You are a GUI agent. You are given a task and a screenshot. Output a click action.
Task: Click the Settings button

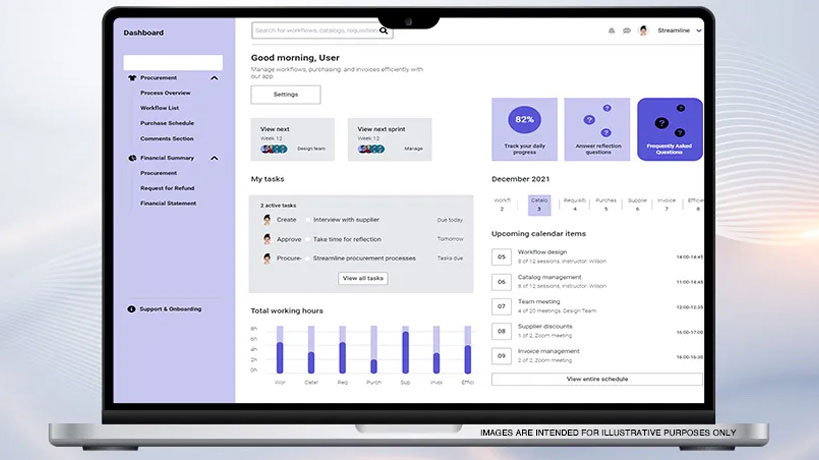click(286, 95)
